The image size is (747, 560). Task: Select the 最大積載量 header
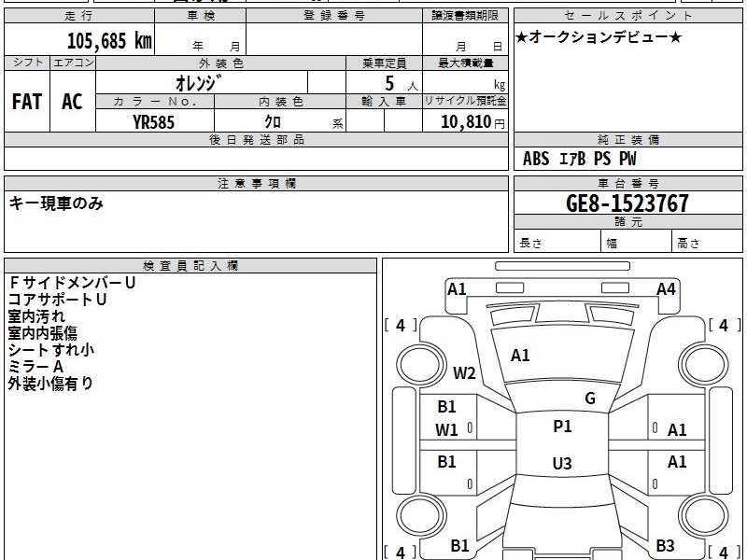pyautogui.click(x=465, y=63)
